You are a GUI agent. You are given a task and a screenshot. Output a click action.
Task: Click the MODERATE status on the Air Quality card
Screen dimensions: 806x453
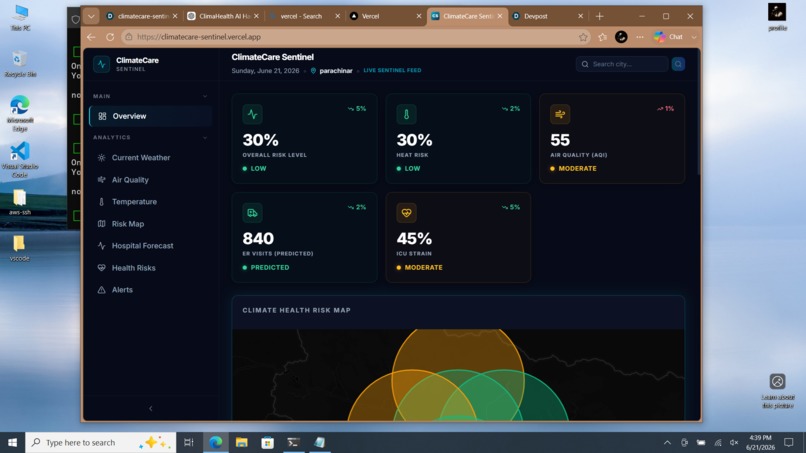577,169
